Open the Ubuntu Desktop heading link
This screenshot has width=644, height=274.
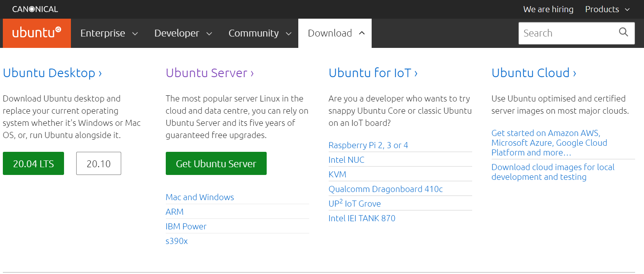(52, 73)
